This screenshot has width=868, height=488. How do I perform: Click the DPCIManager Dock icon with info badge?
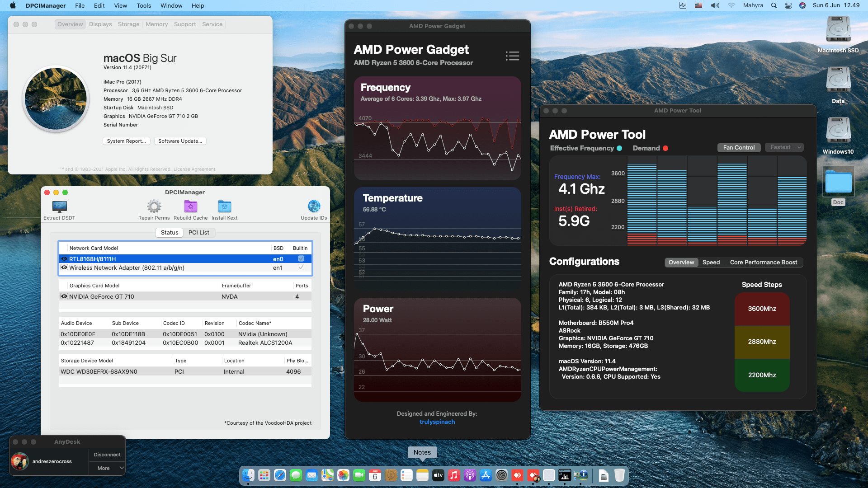[580, 475]
